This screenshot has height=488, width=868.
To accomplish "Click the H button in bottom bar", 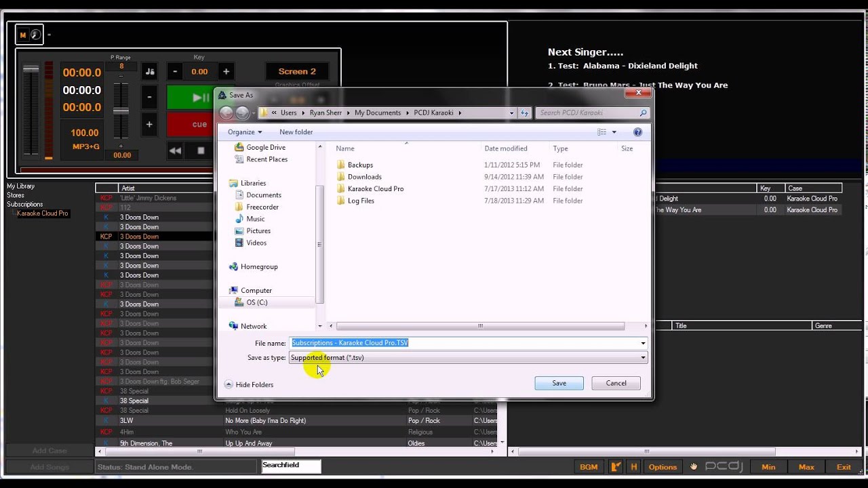I will point(634,467).
